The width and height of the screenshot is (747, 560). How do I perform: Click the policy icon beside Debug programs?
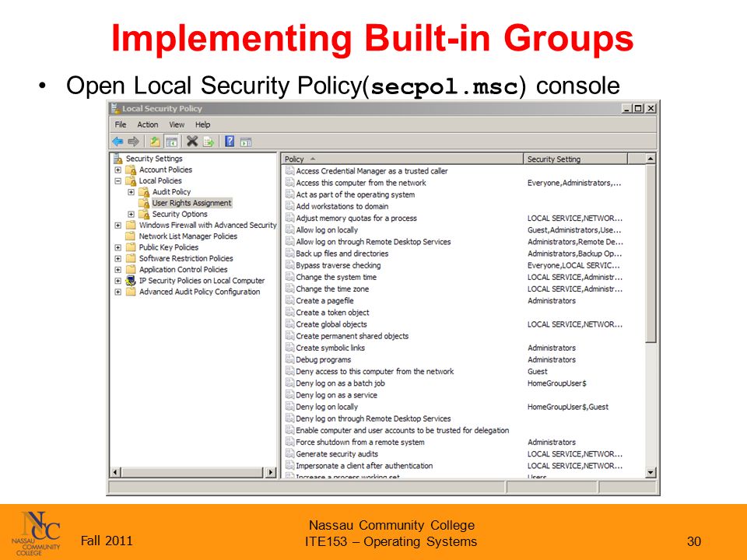click(x=289, y=359)
